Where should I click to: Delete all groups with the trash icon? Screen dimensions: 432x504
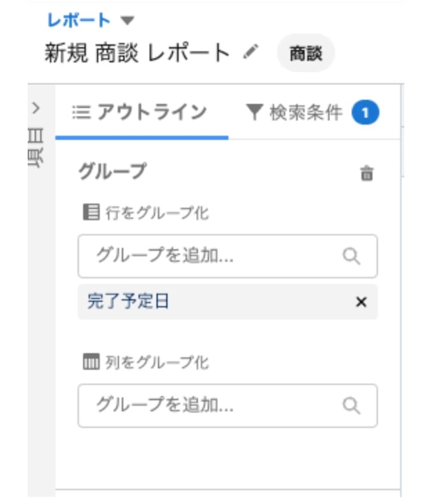pyautogui.click(x=367, y=174)
